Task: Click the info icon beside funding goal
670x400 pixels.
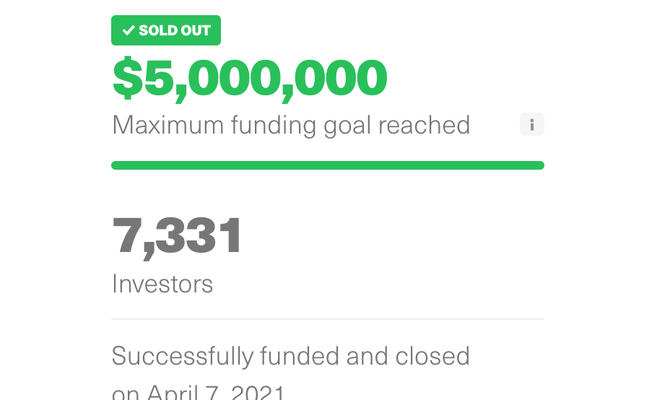Action: tap(532, 124)
